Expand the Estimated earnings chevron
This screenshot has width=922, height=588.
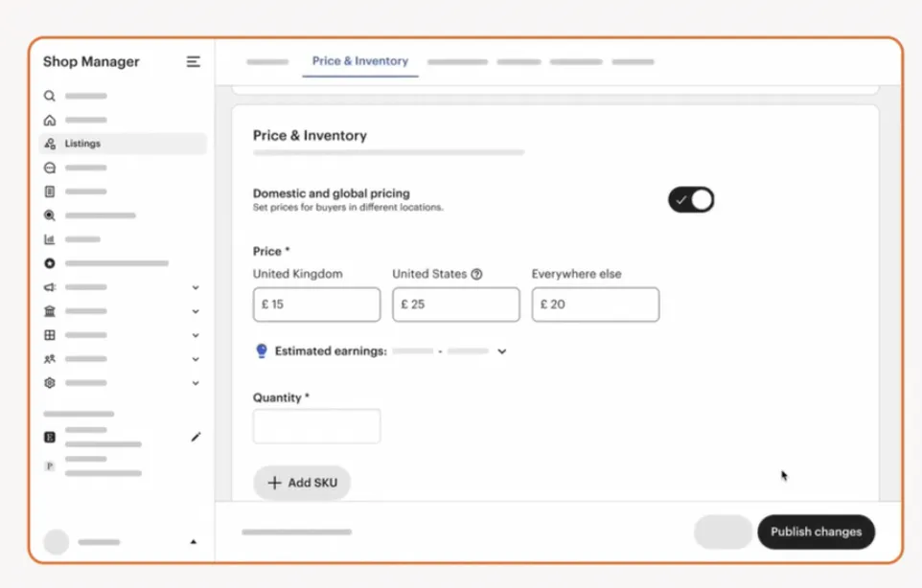(501, 351)
